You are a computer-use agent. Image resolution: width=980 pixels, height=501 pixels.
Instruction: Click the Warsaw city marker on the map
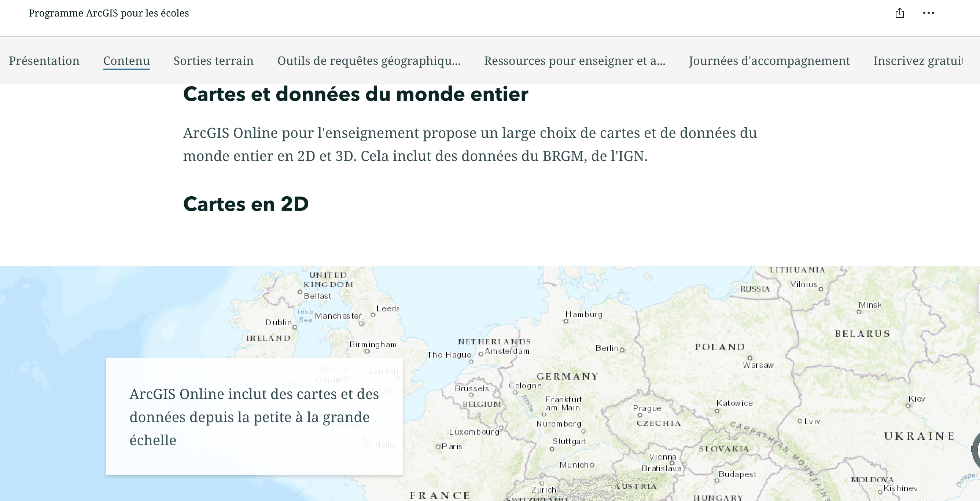(x=750, y=358)
